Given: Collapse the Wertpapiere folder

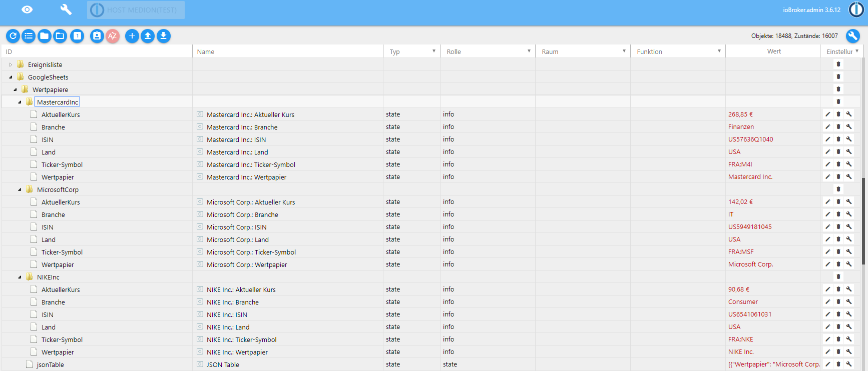Looking at the screenshot, I should (x=15, y=89).
